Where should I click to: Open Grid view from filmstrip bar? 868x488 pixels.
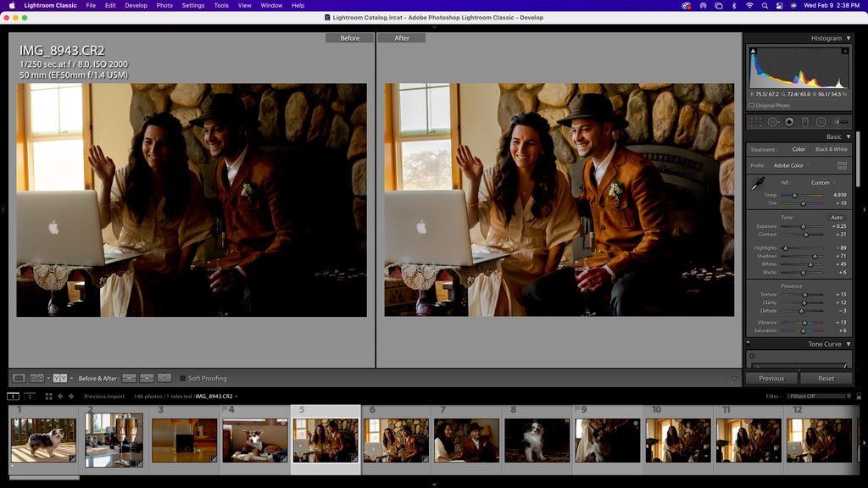pyautogui.click(x=48, y=396)
